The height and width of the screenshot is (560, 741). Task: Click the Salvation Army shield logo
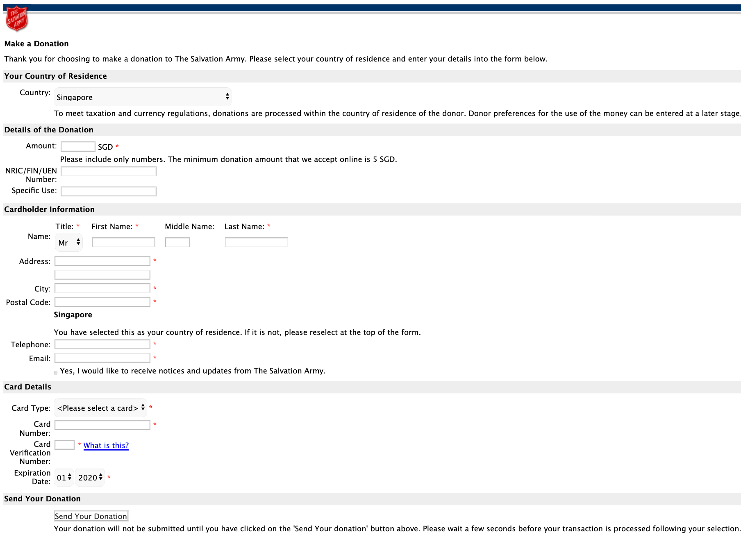click(16, 18)
